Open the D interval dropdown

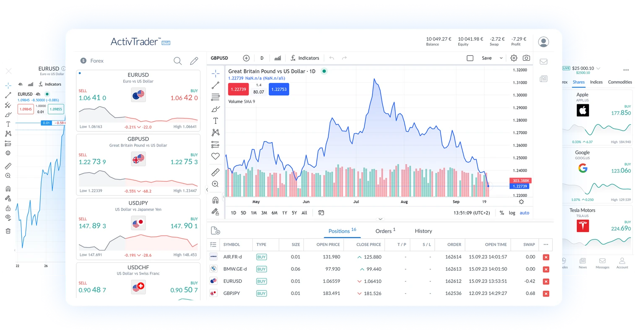point(262,58)
